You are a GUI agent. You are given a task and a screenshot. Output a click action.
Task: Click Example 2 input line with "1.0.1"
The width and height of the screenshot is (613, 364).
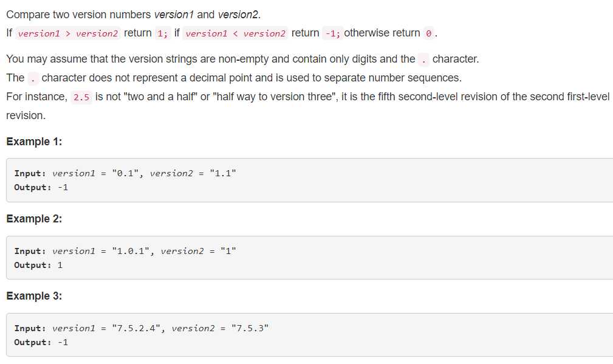[125, 251]
